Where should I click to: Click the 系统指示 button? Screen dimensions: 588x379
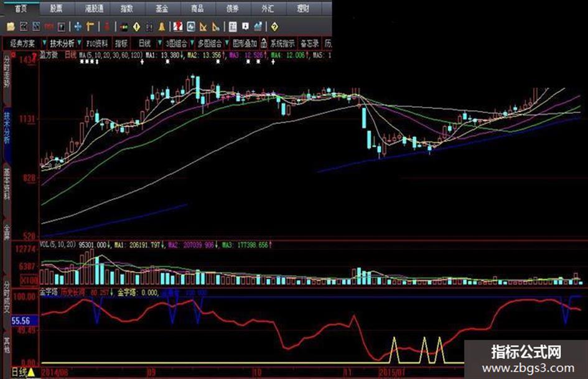(x=282, y=43)
